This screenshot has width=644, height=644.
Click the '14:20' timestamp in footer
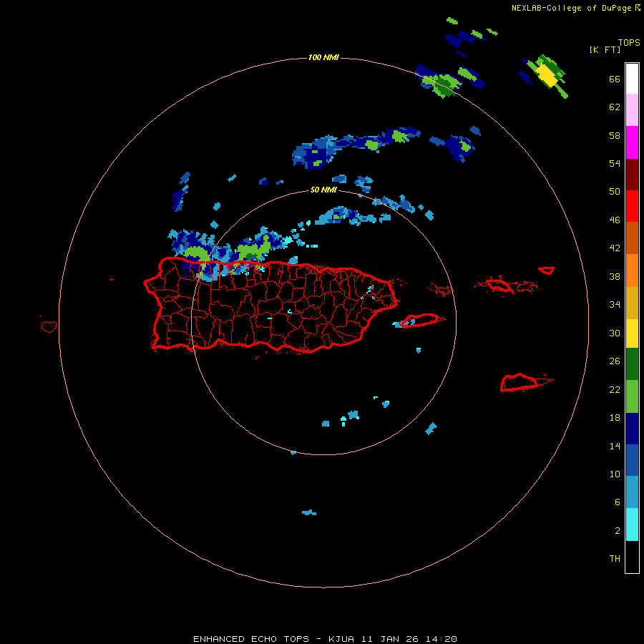click(x=441, y=639)
